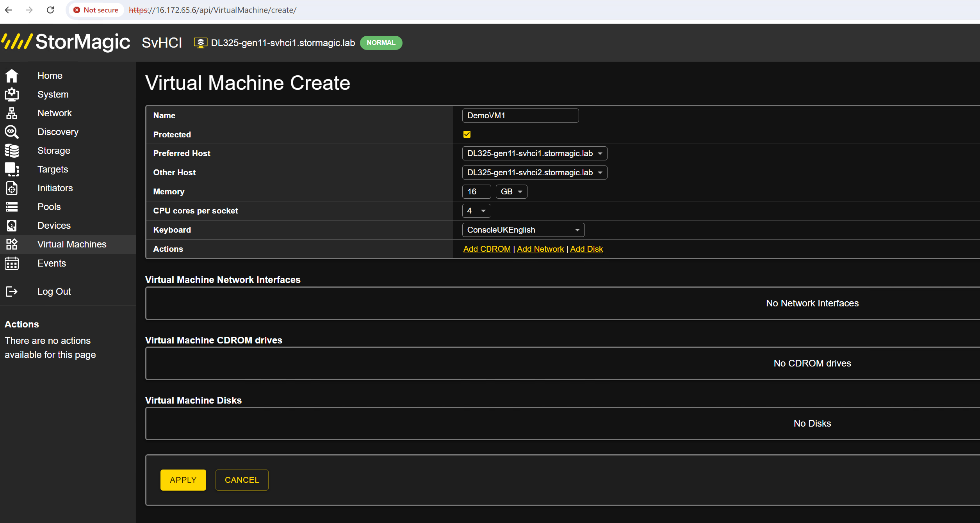
Task: Click the browser forward arrow
Action: (x=29, y=10)
